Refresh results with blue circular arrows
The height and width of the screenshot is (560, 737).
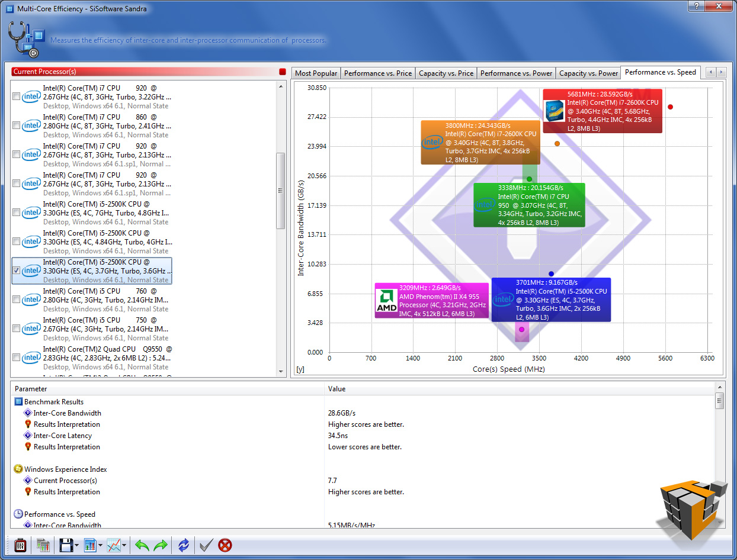point(184,545)
